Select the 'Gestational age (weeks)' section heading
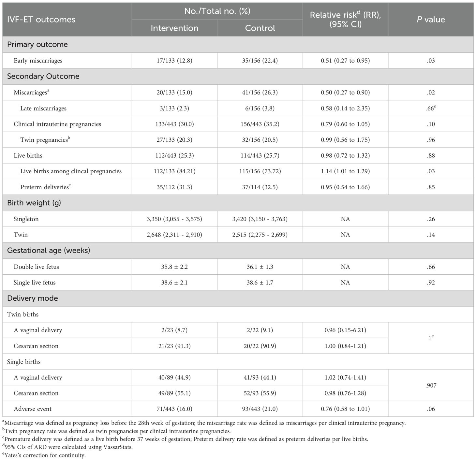 pos(49,251)
